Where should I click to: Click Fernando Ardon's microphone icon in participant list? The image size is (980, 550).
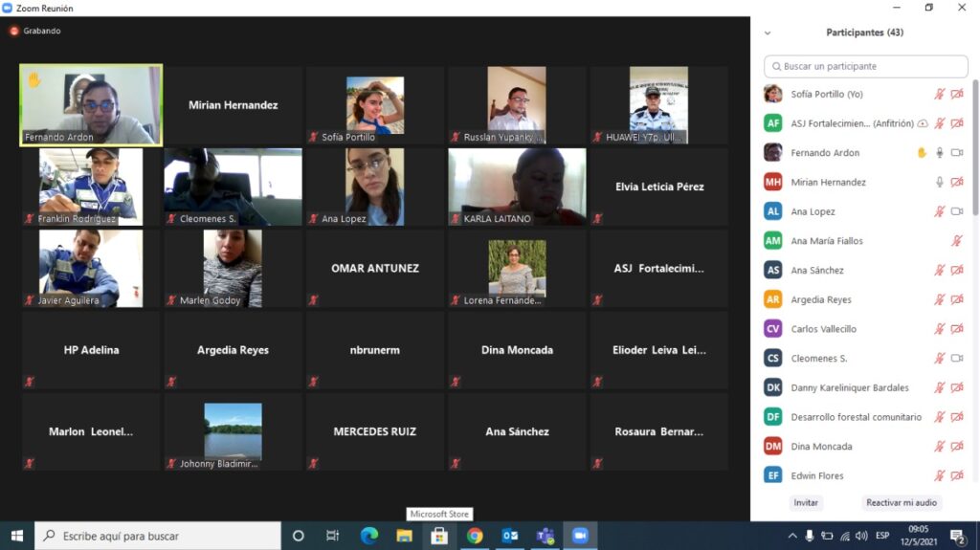click(940, 153)
